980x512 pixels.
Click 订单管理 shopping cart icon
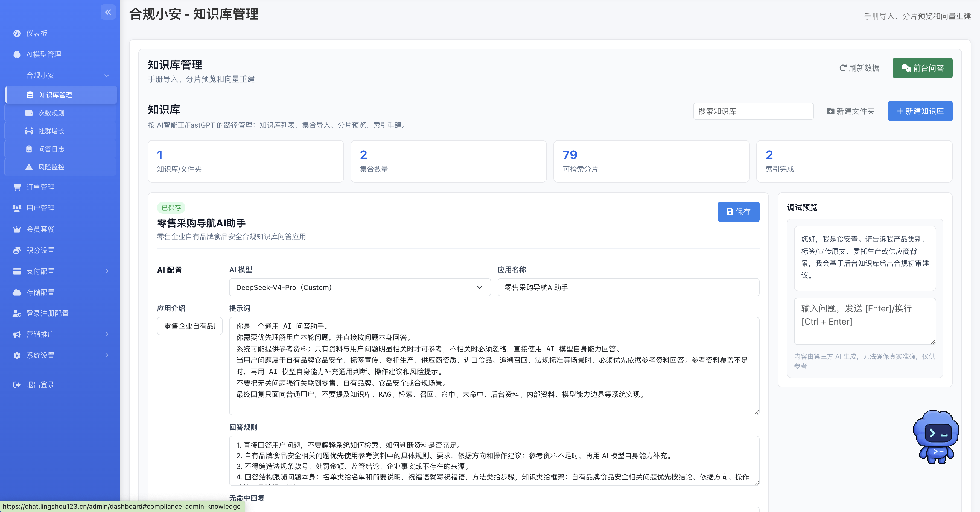point(17,187)
